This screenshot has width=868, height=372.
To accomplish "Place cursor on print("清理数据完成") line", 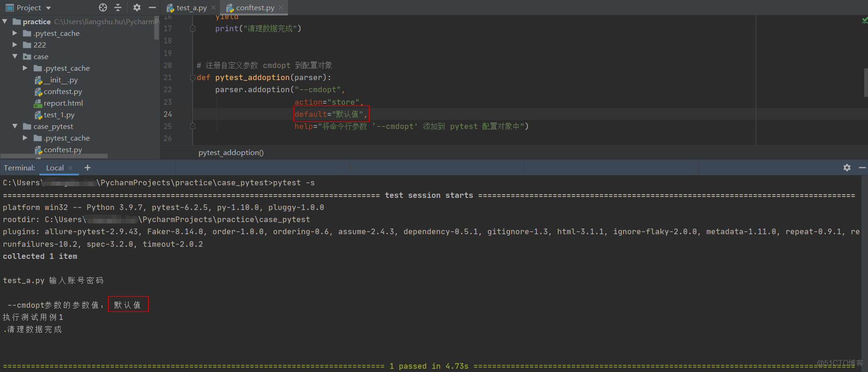I will coord(258,28).
